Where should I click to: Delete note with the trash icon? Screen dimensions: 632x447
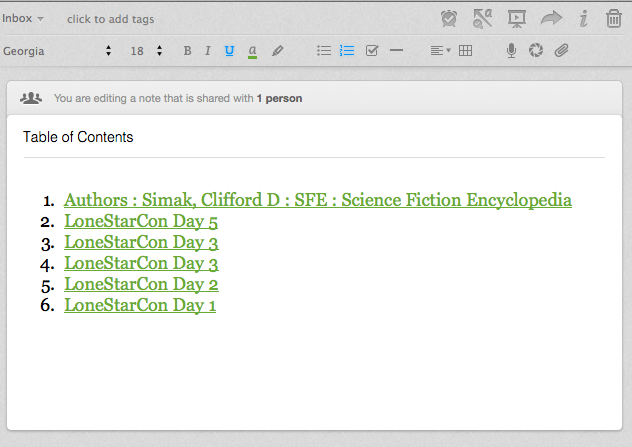[615, 18]
